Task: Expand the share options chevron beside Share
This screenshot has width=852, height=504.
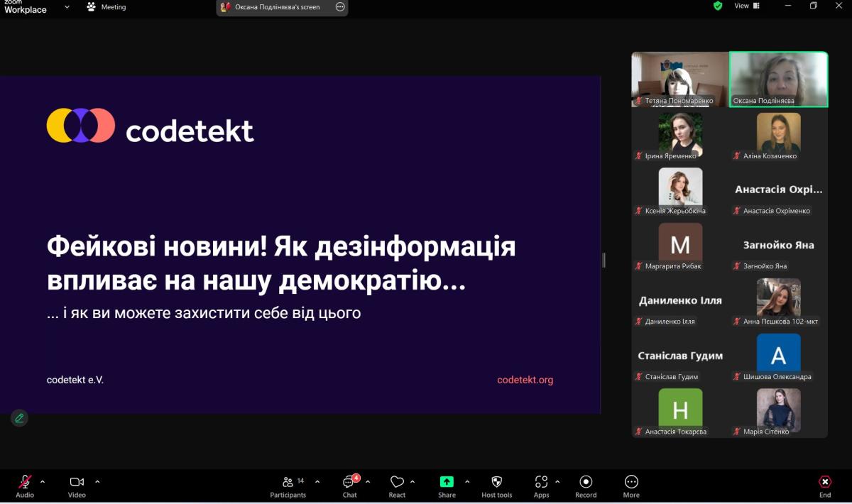Action: [x=467, y=481]
